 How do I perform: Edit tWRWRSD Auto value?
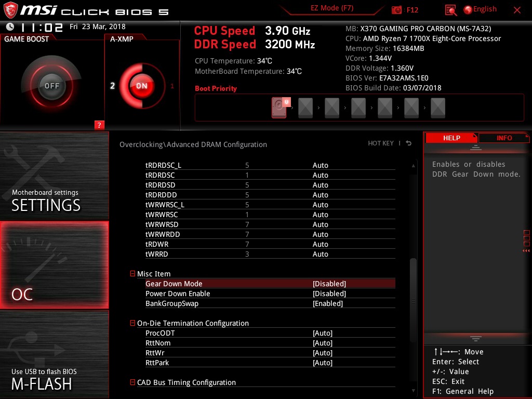coord(320,224)
